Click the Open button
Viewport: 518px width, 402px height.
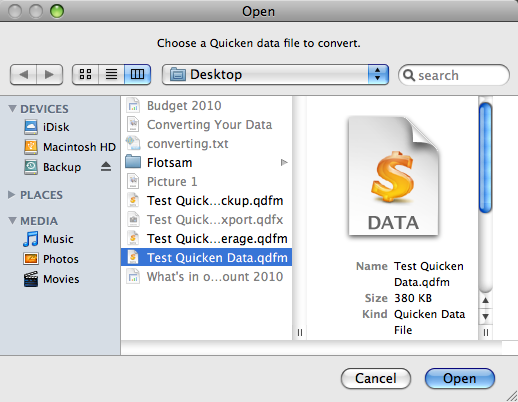click(460, 378)
